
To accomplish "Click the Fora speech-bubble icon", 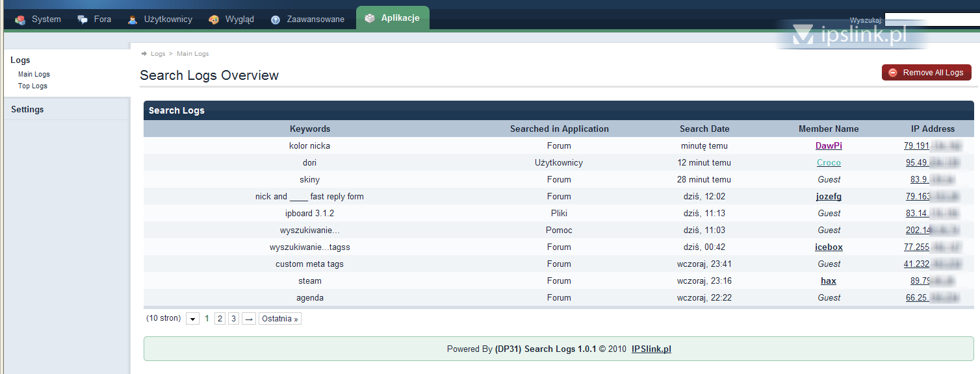I will (x=83, y=19).
